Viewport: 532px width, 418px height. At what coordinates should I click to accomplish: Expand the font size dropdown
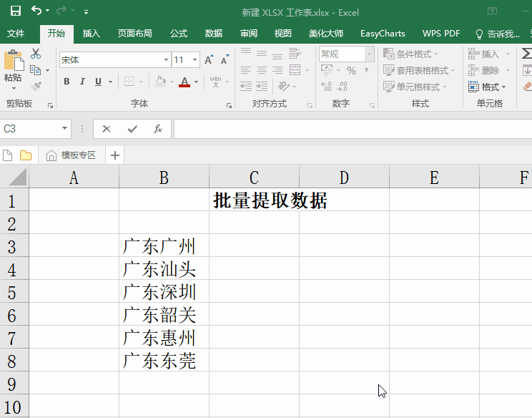click(195, 60)
